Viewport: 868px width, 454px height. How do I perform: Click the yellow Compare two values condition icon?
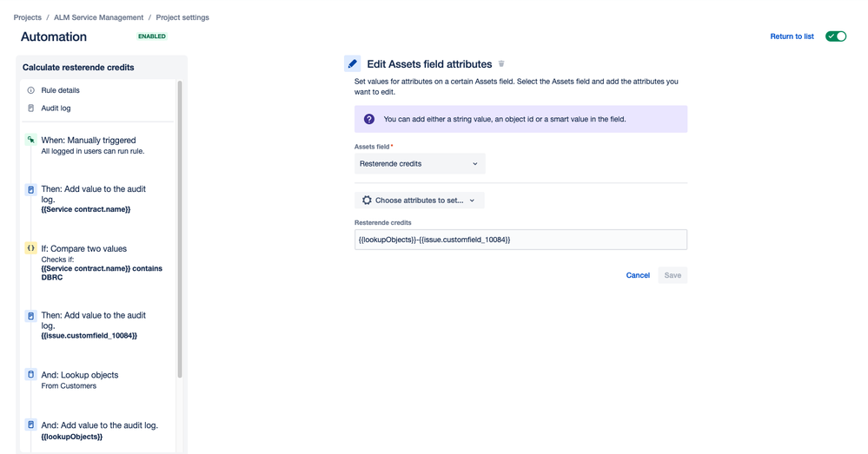(x=31, y=248)
